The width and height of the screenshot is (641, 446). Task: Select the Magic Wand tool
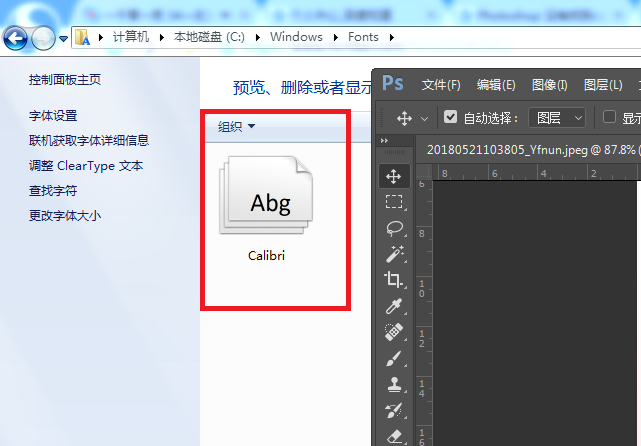(x=394, y=254)
